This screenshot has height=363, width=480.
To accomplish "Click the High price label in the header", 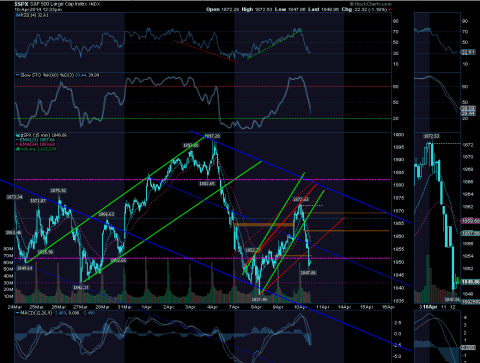I will 247,9.
